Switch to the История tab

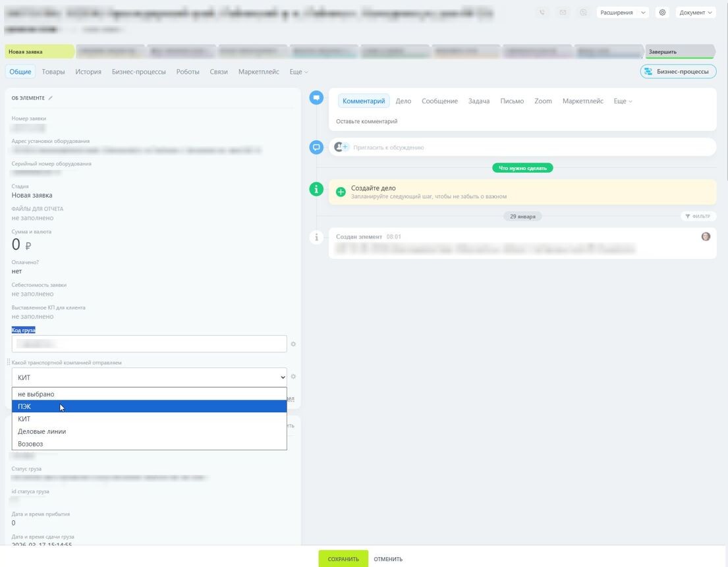pyautogui.click(x=88, y=72)
